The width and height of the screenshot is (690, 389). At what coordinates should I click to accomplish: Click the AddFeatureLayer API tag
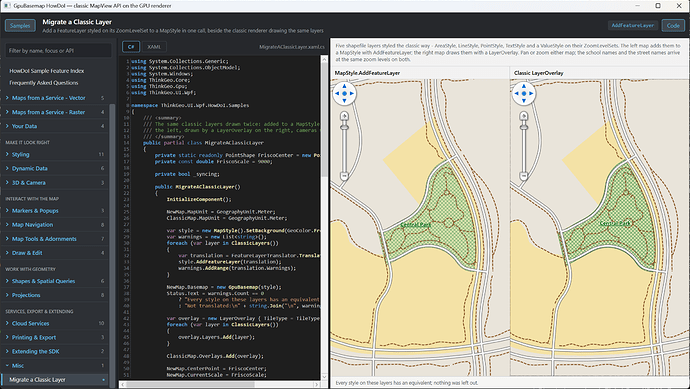click(632, 26)
